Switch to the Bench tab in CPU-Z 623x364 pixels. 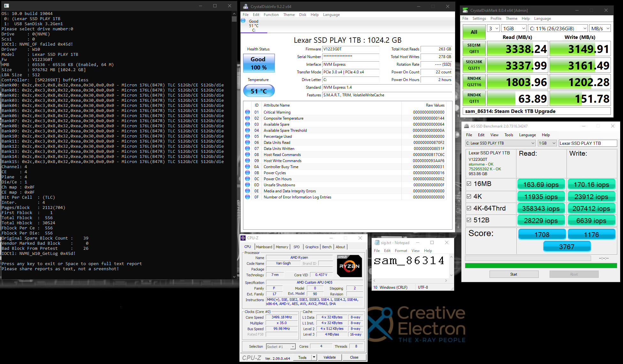[x=327, y=247]
